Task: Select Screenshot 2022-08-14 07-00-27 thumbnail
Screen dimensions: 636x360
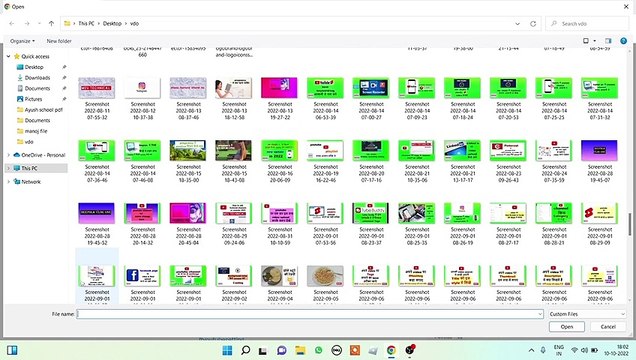Action: pyautogui.click(x=371, y=88)
